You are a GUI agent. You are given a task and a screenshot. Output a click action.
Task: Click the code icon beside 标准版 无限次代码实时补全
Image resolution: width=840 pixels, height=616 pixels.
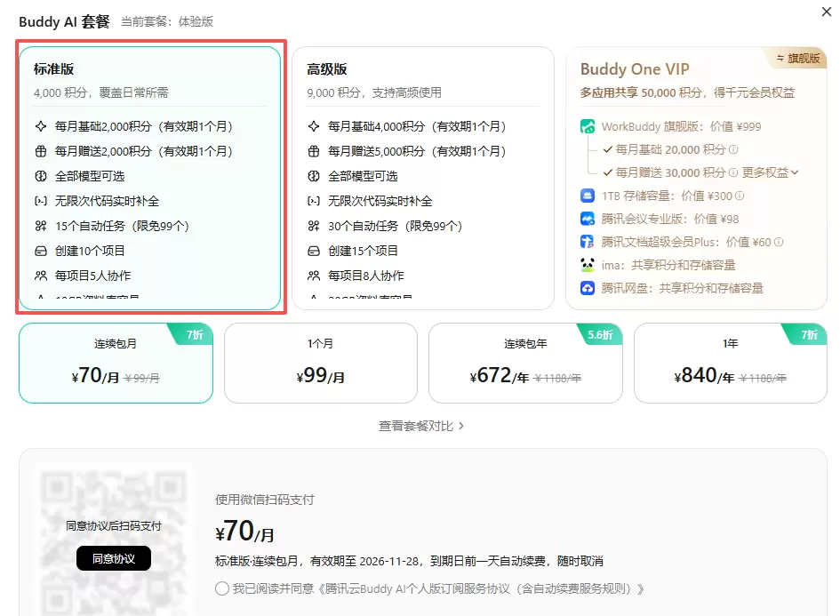coord(41,201)
